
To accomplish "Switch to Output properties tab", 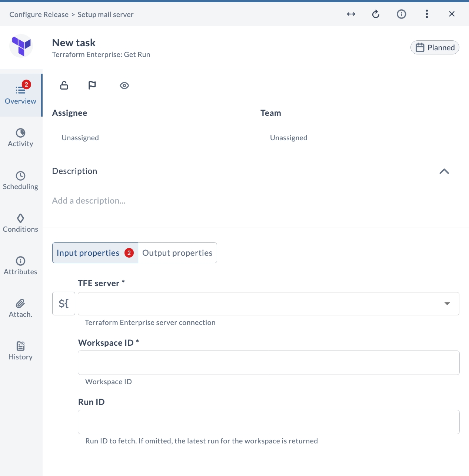I will coord(177,253).
